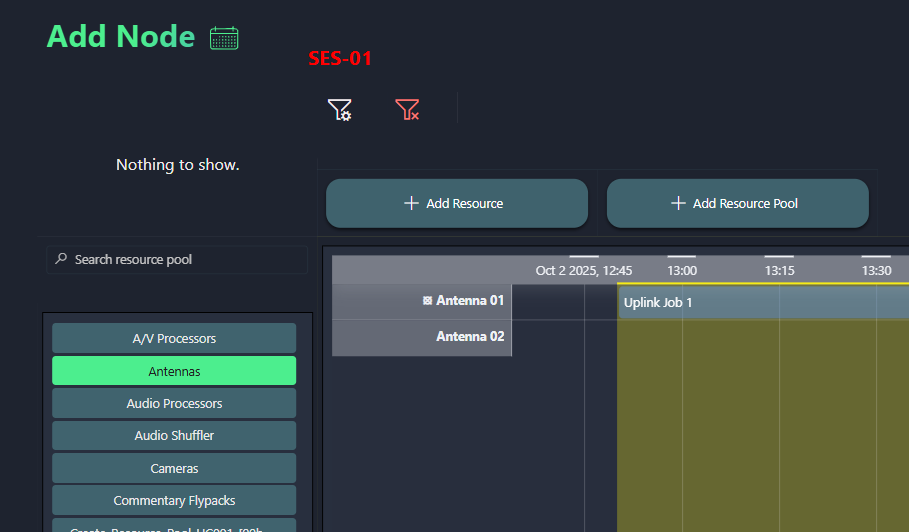Open the calendar icon beside Add Node
Image resolution: width=909 pixels, height=532 pixels.
[224, 38]
